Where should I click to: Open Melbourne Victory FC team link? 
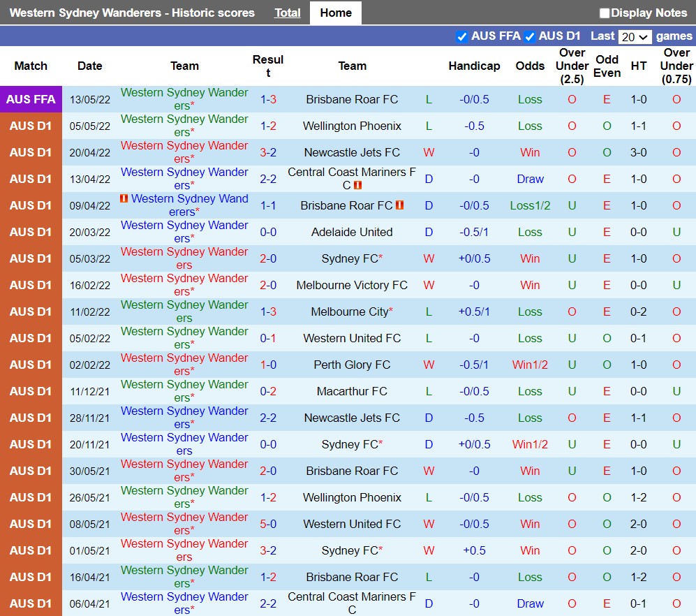352,285
